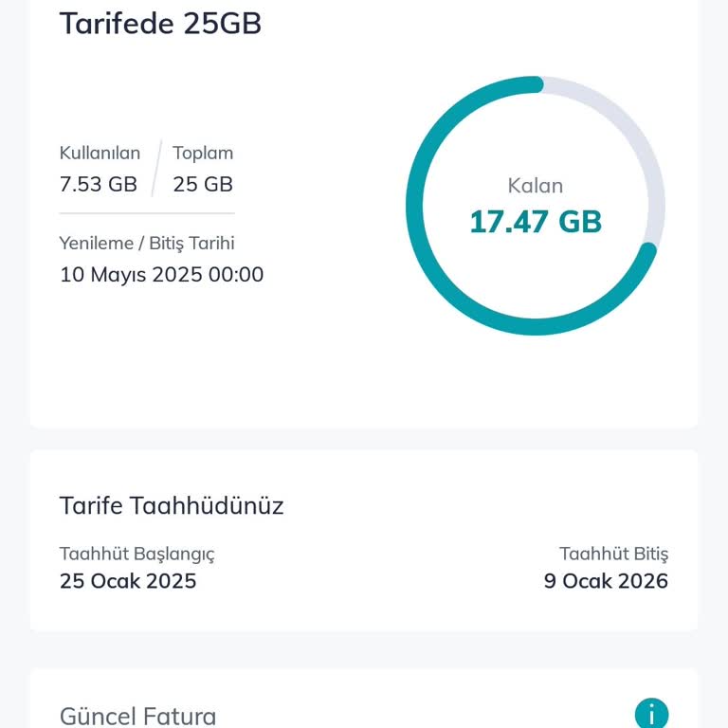Click the 10 Mayıs 2025 00:00 renewal date
Viewport: 728px width, 728px height.
161,275
